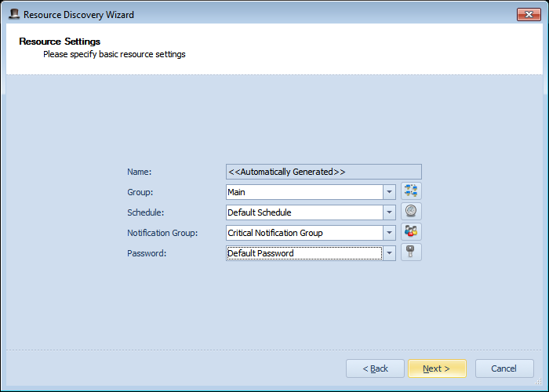The image size is (549, 392).
Task: Open the notification group people icon
Action: (x=411, y=232)
